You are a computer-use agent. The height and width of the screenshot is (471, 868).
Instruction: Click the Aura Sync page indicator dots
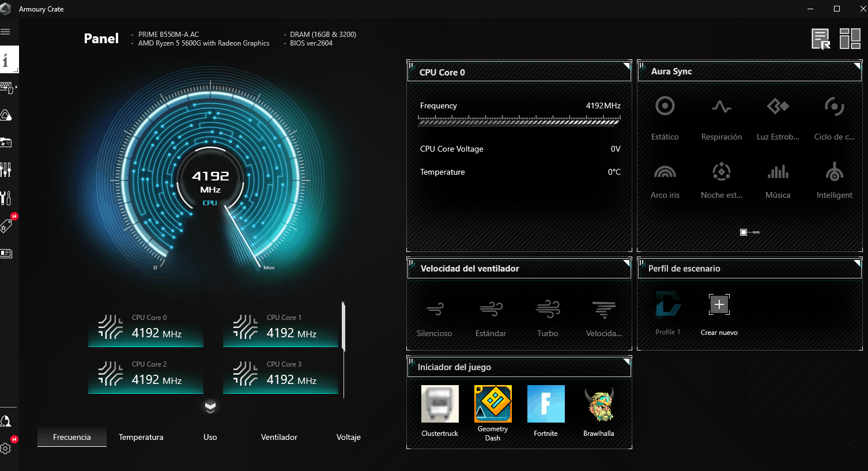(x=750, y=232)
